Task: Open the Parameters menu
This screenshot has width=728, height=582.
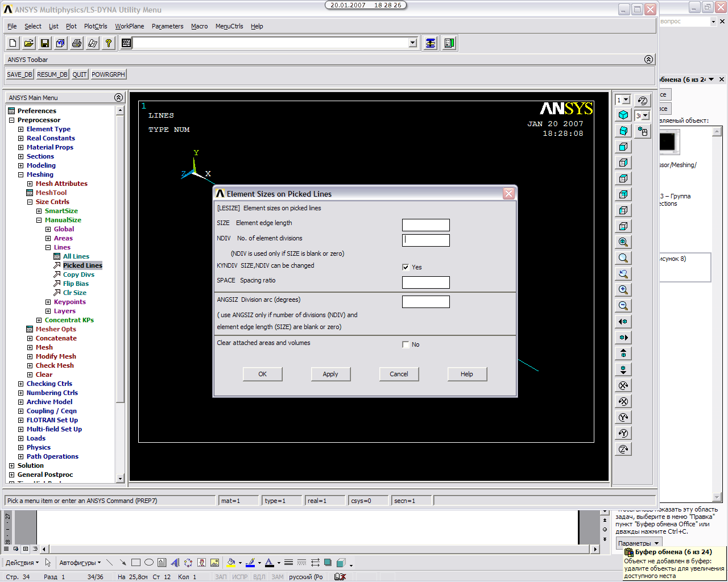Action: (x=167, y=26)
